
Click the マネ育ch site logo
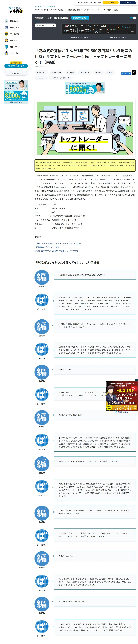[x=16, y=10]
